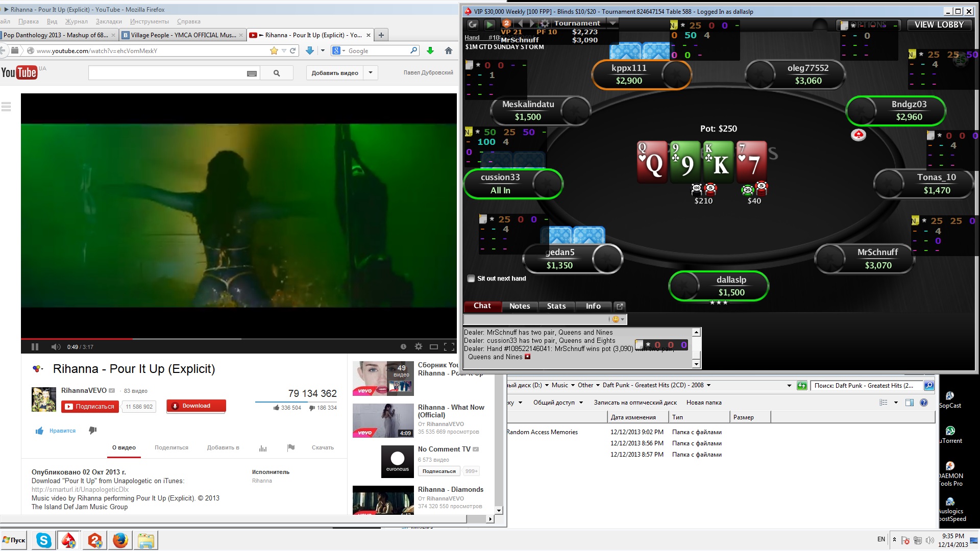980x551 pixels.
Task: Click replay hand icon in poker toolbar
Action: tap(473, 24)
